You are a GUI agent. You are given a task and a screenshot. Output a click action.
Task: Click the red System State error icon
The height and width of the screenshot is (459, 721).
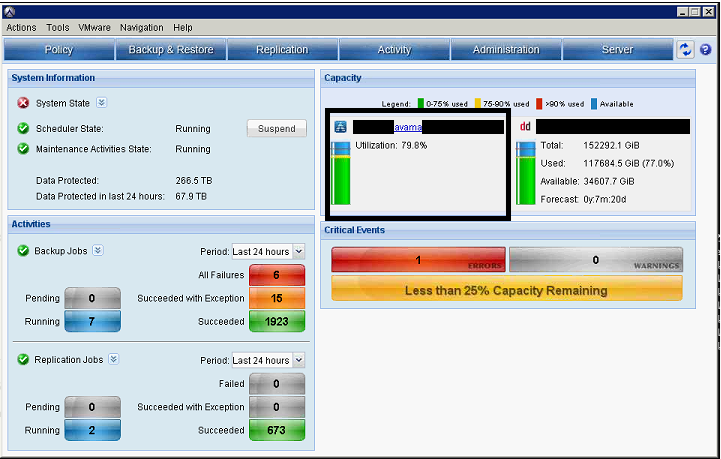[x=23, y=103]
